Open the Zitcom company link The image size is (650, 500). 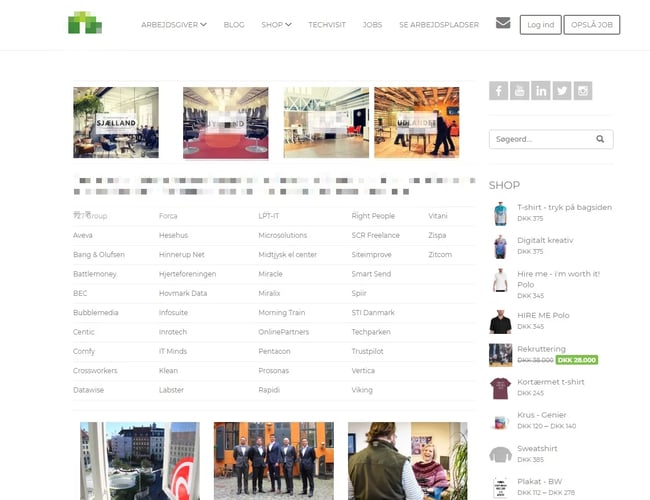point(440,255)
